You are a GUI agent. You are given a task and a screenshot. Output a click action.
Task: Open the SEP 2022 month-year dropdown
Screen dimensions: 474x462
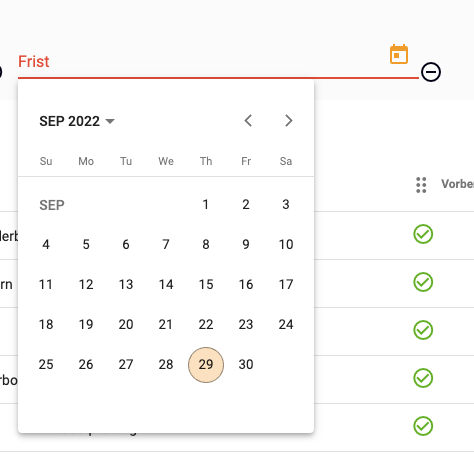(x=77, y=121)
